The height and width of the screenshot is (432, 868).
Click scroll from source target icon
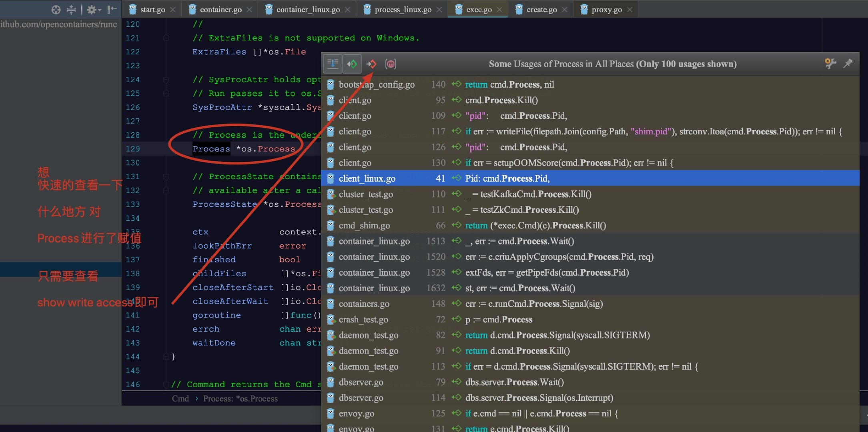click(56, 10)
